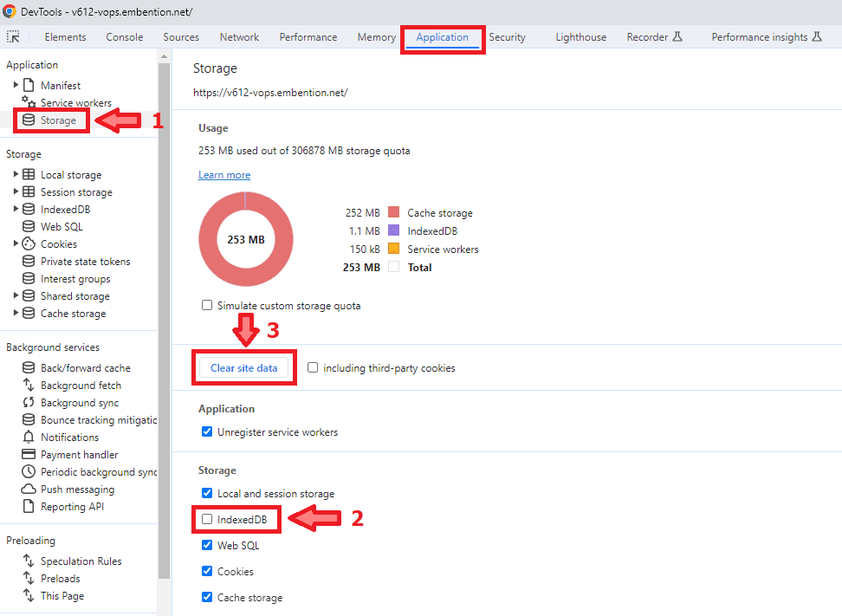Switch to the Network tab

(239, 37)
